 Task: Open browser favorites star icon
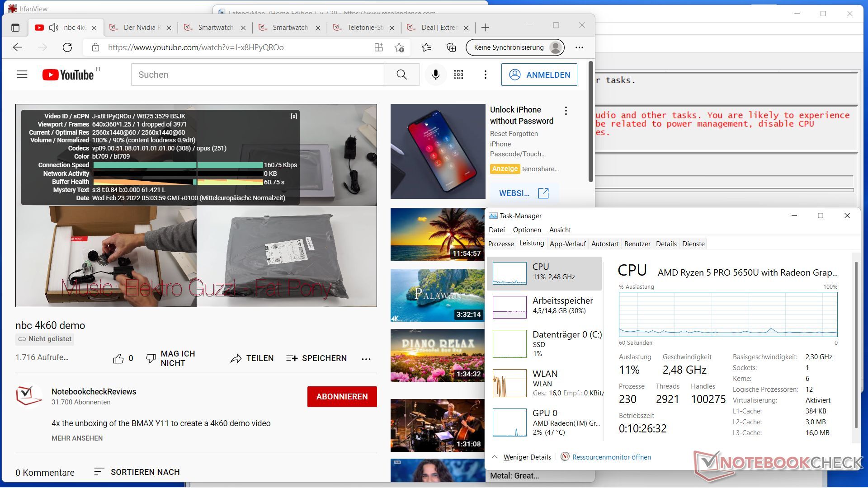pos(426,47)
